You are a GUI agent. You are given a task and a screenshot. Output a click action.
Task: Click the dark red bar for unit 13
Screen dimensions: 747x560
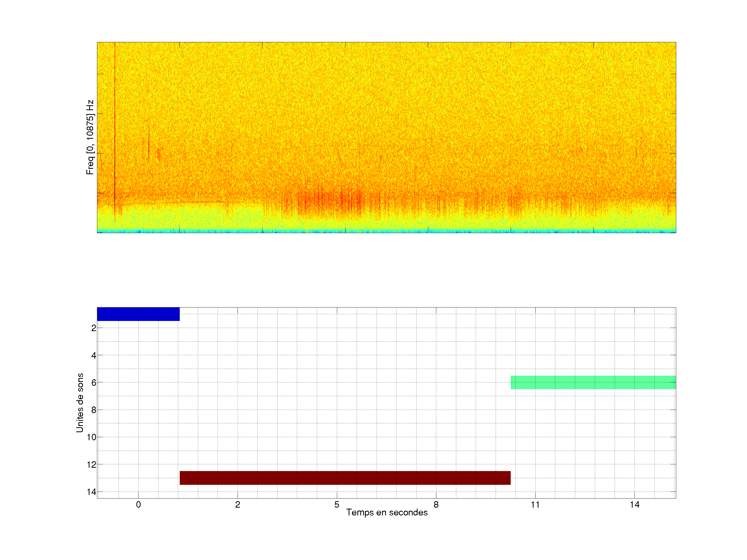point(345,478)
